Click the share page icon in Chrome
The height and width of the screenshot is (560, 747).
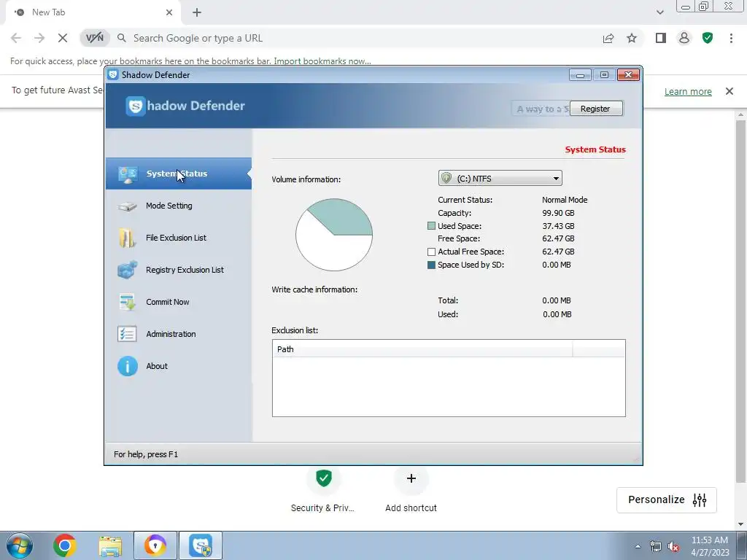tap(608, 38)
